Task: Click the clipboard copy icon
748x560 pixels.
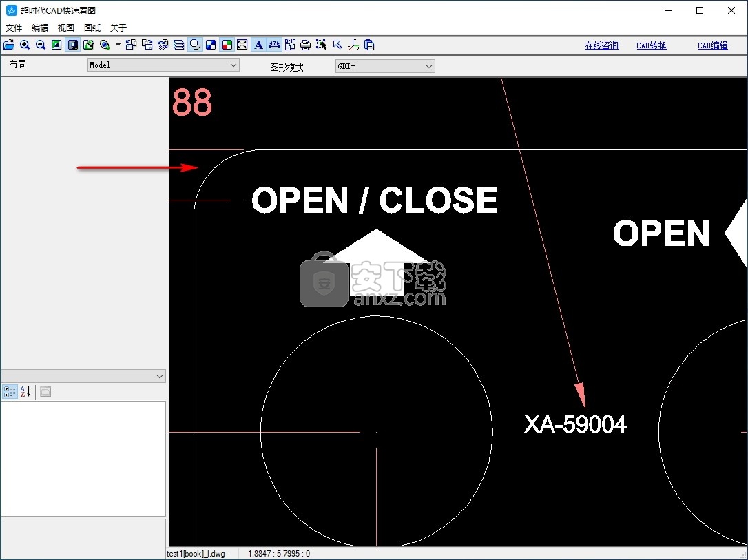Action: tap(369, 45)
